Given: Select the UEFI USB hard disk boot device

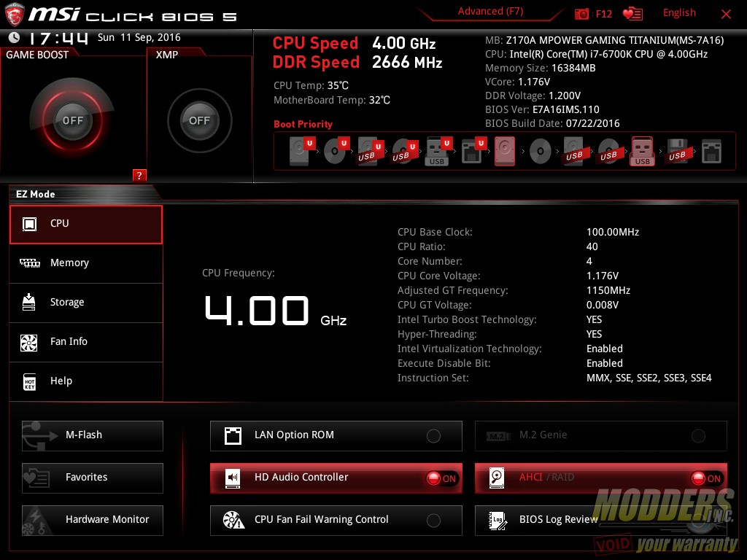Looking at the screenshot, I should (x=370, y=151).
